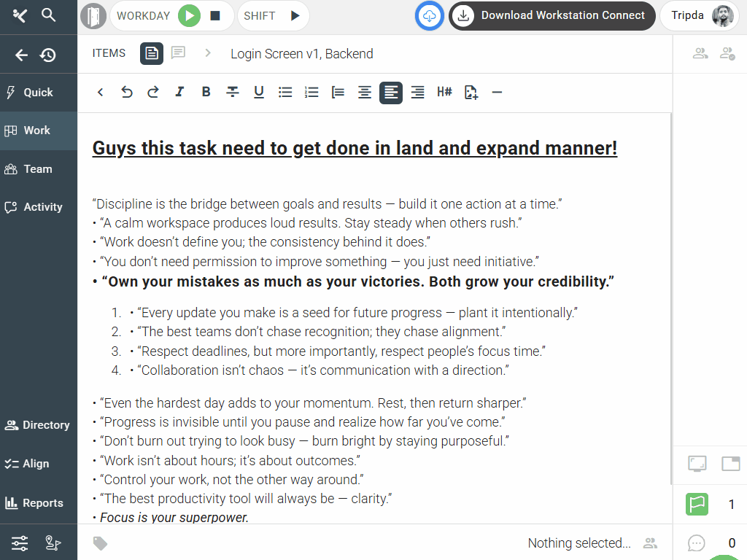Viewport: 747px width, 560px height.
Task: Open the H# heading options
Action: point(444,92)
